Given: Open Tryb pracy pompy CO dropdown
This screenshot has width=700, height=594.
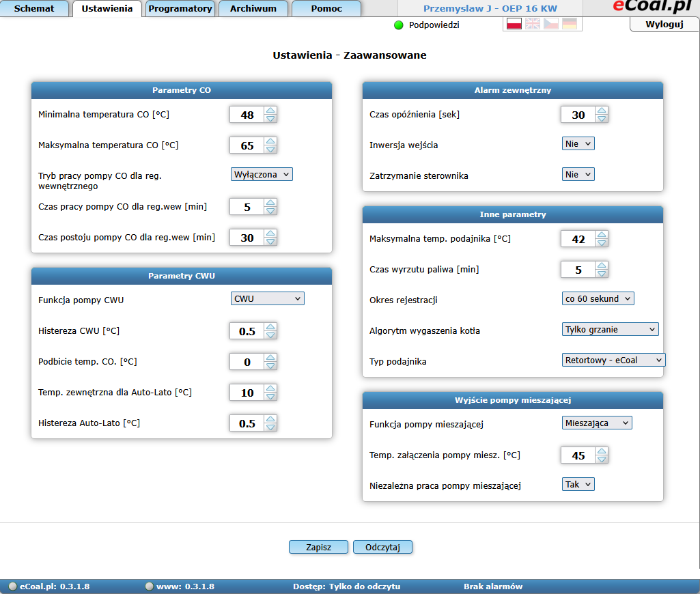Looking at the screenshot, I should (x=262, y=174).
